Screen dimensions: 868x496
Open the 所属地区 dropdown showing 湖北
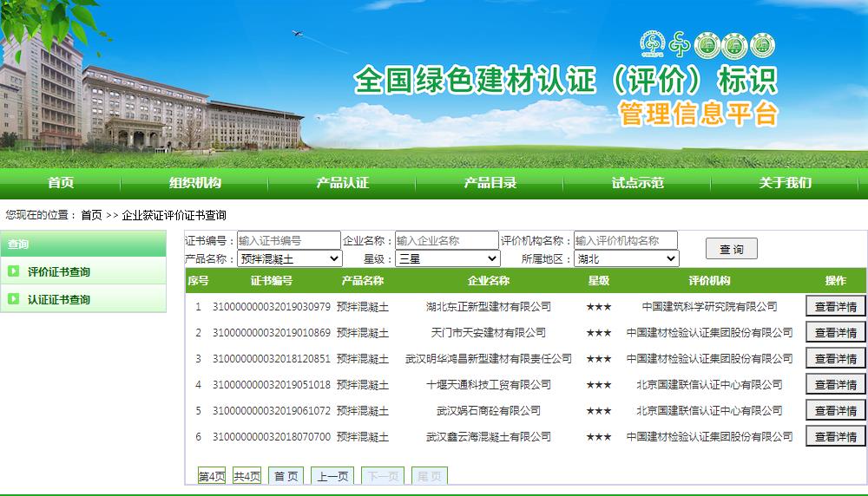626,258
